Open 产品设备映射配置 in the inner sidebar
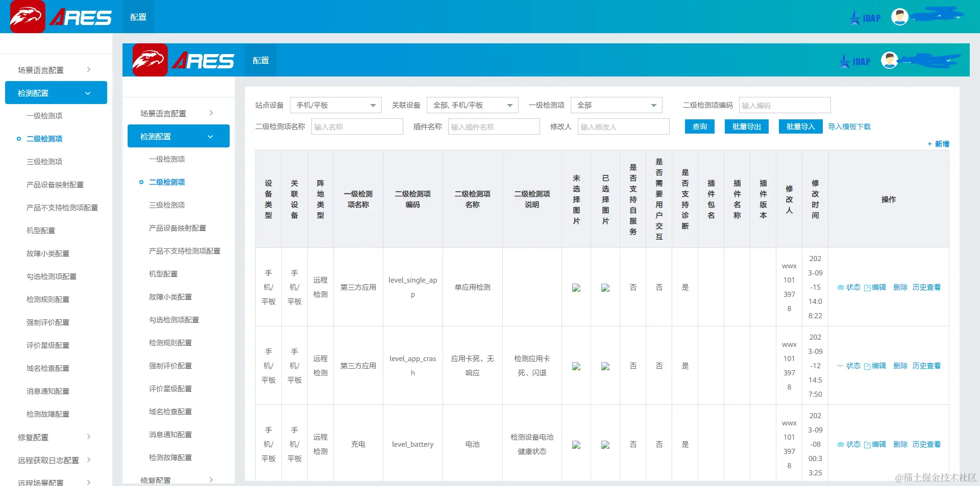 tap(178, 228)
